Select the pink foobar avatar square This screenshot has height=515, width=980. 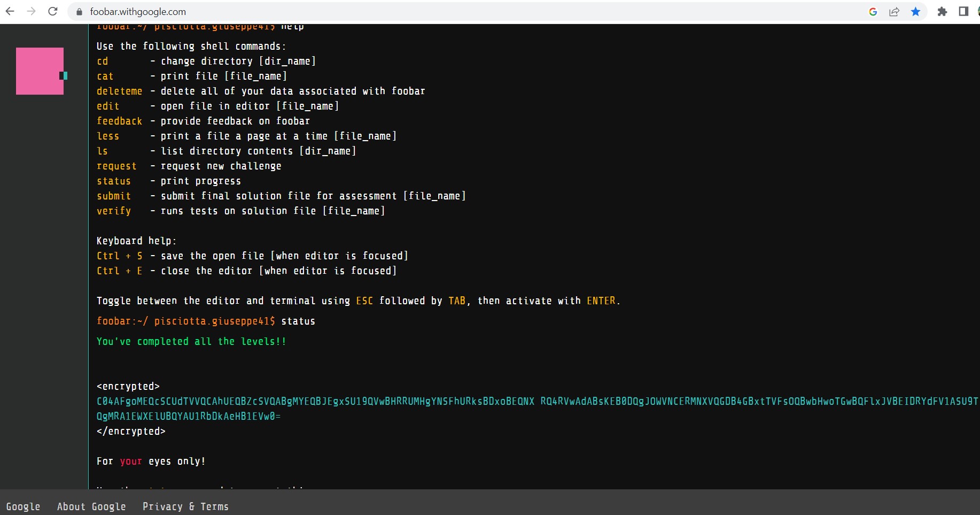[x=40, y=71]
